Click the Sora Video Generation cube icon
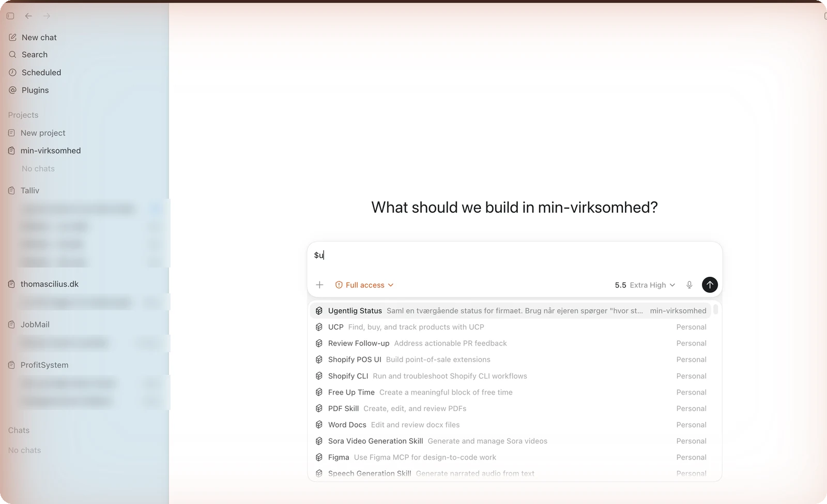The image size is (827, 504). coord(319,441)
